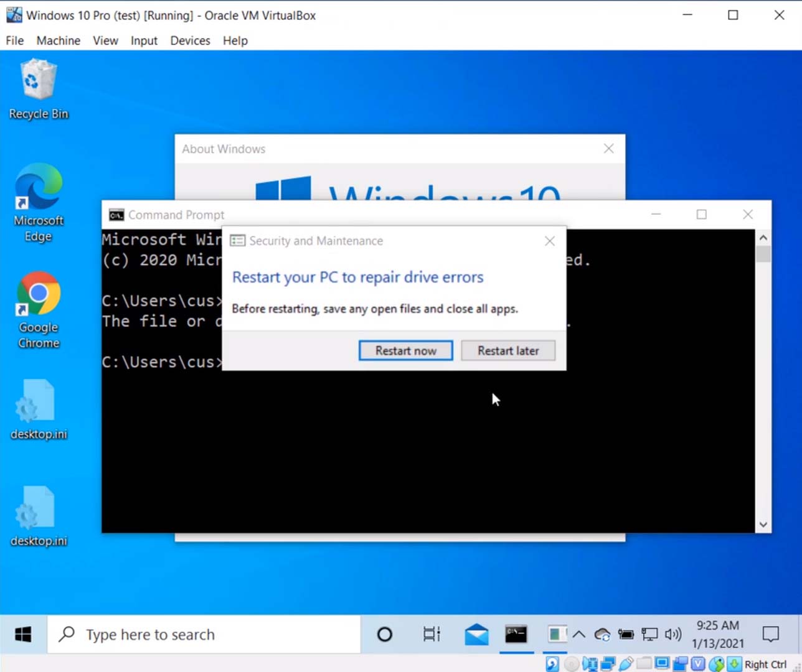Click the VirtualBox window title icon

pyautogui.click(x=14, y=15)
